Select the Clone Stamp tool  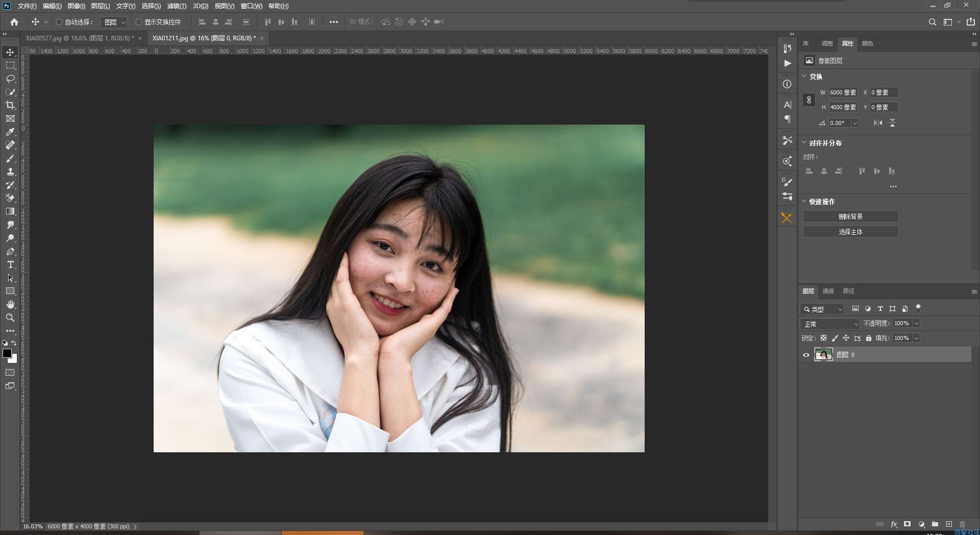tap(10, 172)
